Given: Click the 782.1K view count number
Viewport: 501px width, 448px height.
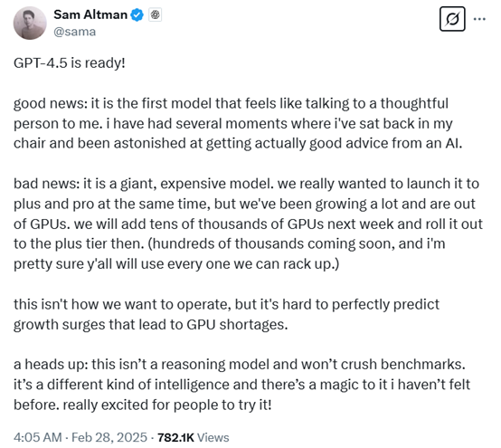Looking at the screenshot, I should (175, 437).
